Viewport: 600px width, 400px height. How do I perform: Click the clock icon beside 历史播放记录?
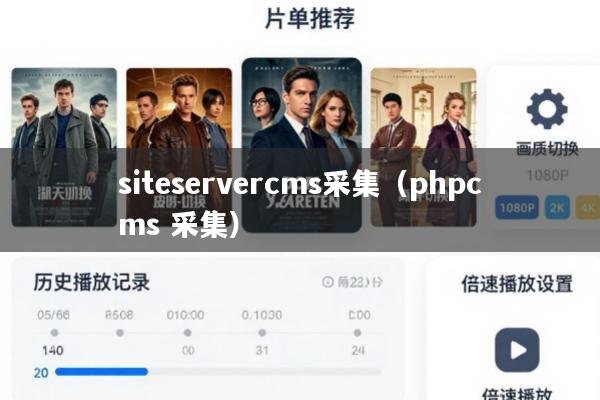pos(328,282)
